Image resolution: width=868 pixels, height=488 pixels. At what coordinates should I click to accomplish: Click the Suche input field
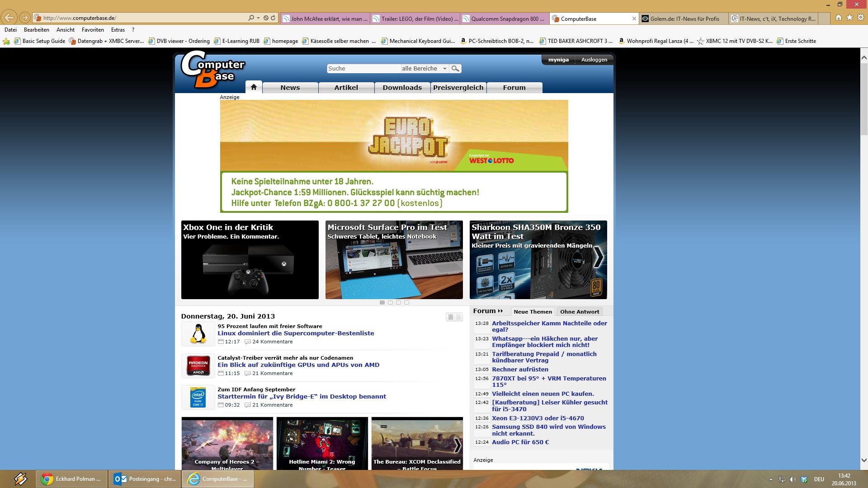pos(363,69)
